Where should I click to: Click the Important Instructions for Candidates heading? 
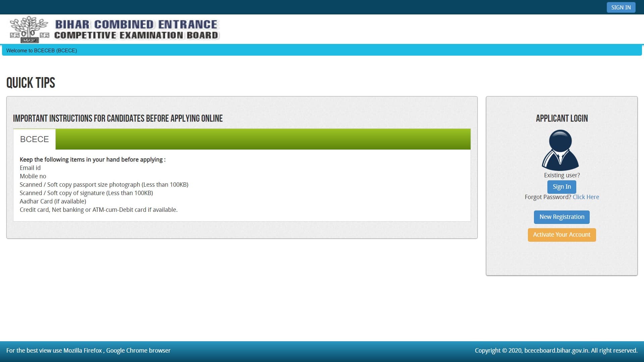[x=118, y=118]
